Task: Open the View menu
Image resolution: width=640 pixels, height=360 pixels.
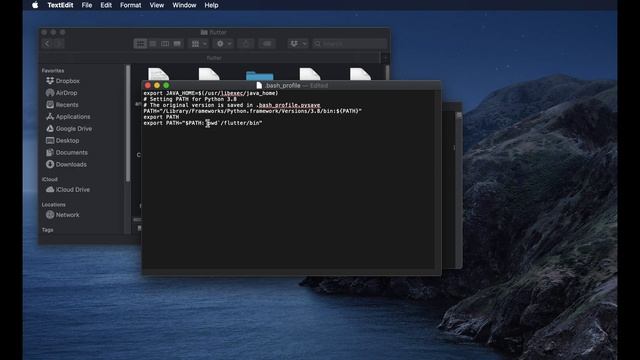Action: (x=156, y=5)
